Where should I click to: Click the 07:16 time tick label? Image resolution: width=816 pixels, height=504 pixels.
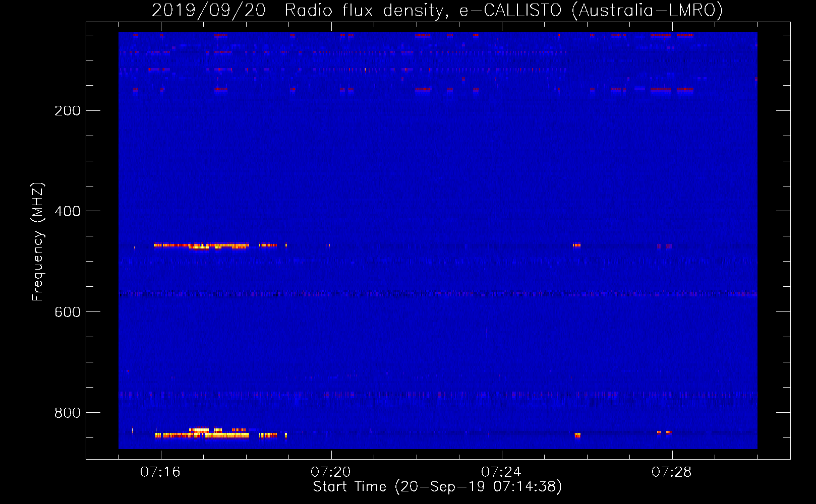click(x=160, y=472)
